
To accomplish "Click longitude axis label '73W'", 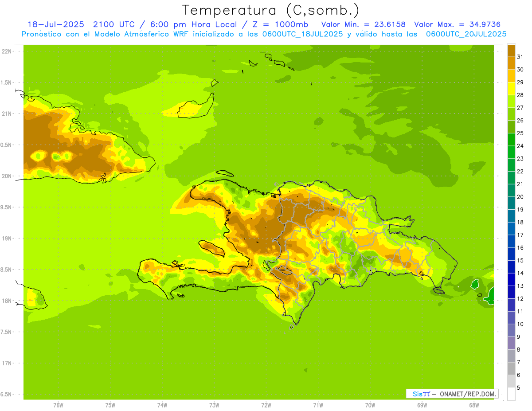I will (214, 405).
